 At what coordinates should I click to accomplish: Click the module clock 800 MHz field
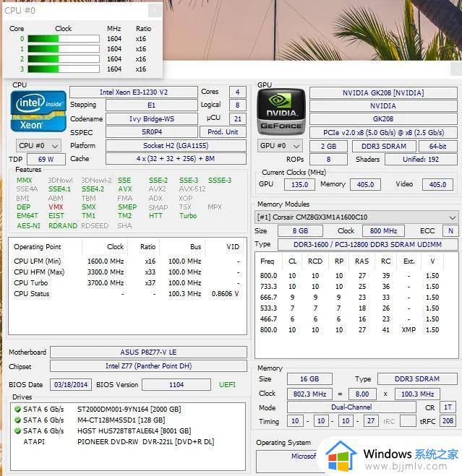coord(383,231)
